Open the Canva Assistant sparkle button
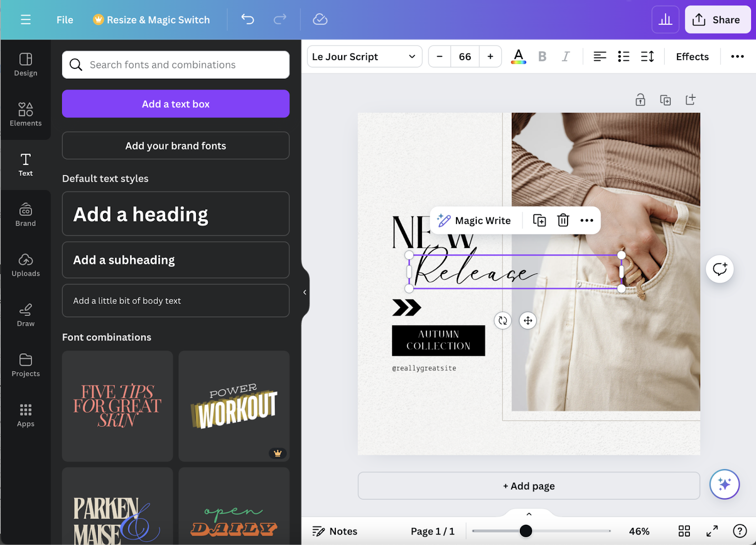Viewport: 756px width, 545px height. click(x=724, y=485)
